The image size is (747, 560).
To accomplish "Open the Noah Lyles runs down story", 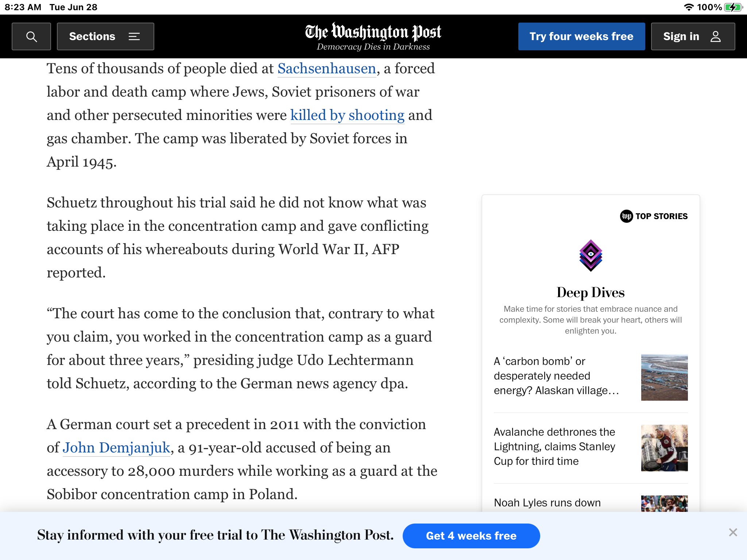I will [547, 503].
